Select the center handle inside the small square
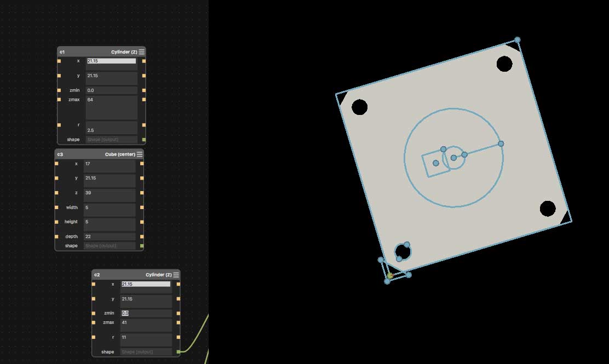 click(x=436, y=163)
